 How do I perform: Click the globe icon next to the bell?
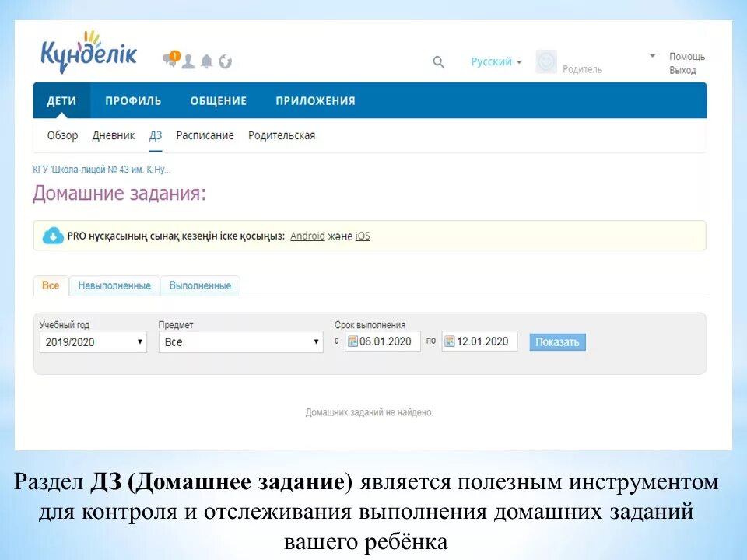pos(225,61)
